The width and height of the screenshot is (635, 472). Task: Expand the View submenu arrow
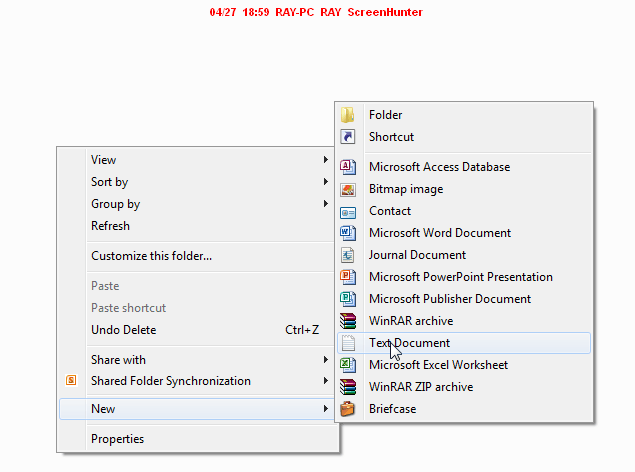[326, 159]
